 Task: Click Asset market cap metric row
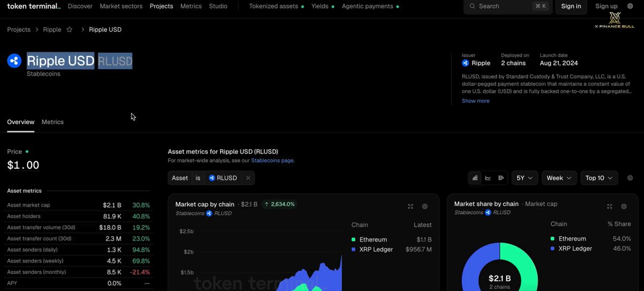[x=78, y=205]
